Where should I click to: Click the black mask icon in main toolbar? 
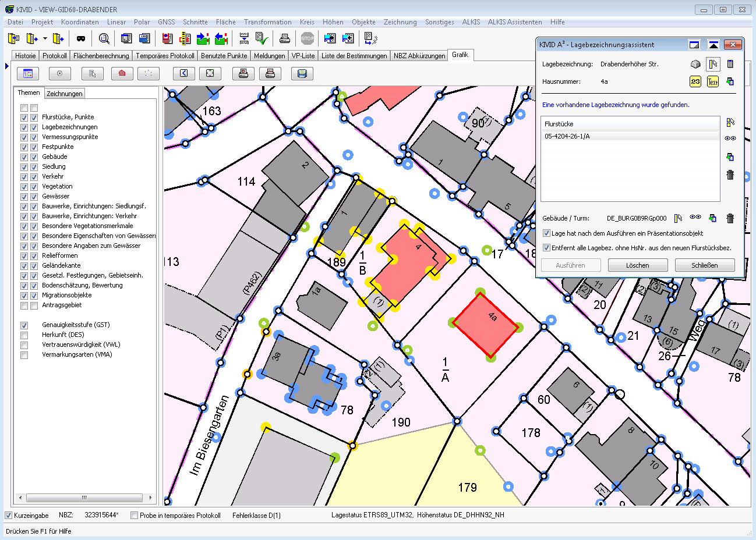coord(81,39)
